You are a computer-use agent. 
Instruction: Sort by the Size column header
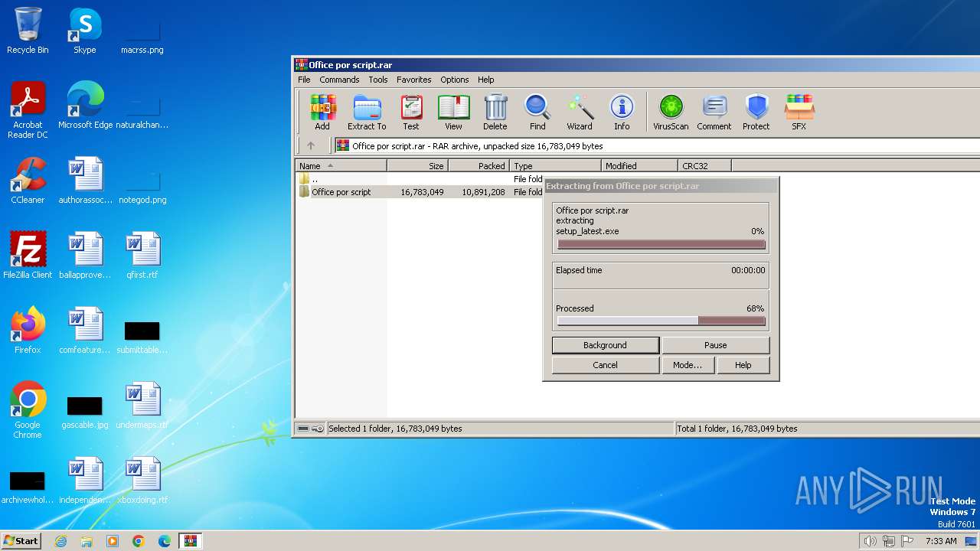click(417, 165)
